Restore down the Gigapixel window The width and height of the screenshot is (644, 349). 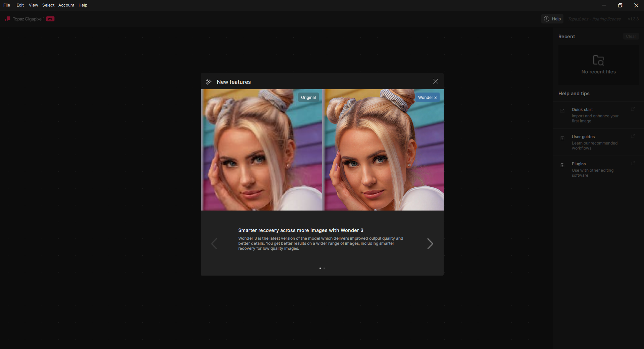pos(620,5)
